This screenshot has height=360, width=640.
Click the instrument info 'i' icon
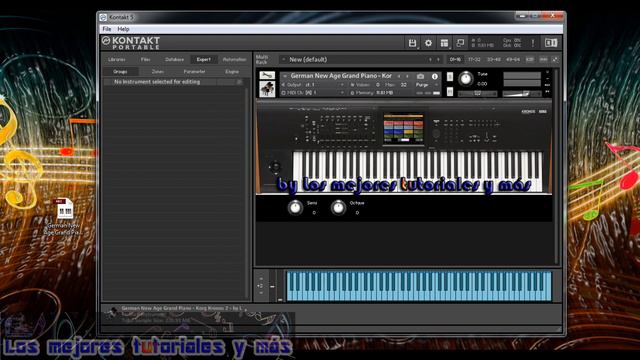435,76
